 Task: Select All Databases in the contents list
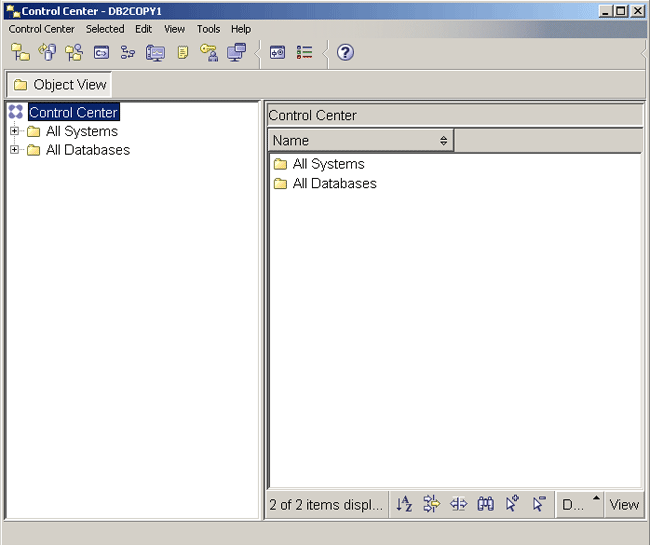[x=335, y=183]
